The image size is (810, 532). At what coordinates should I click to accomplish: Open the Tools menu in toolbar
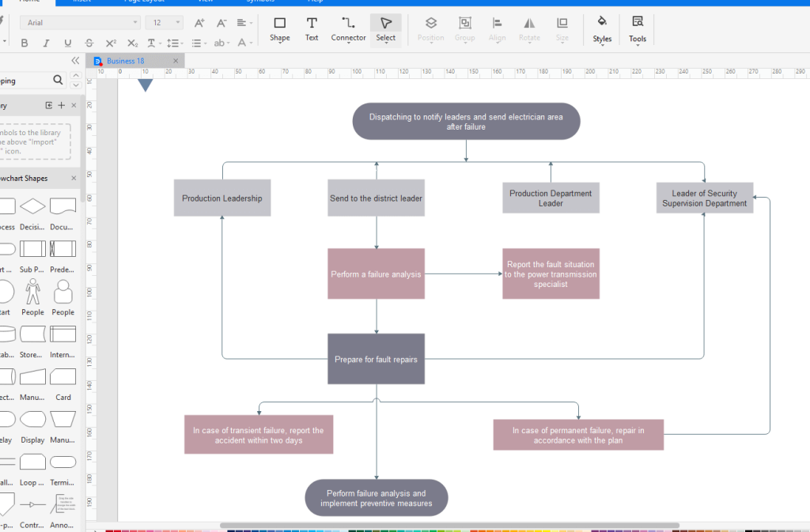point(638,28)
